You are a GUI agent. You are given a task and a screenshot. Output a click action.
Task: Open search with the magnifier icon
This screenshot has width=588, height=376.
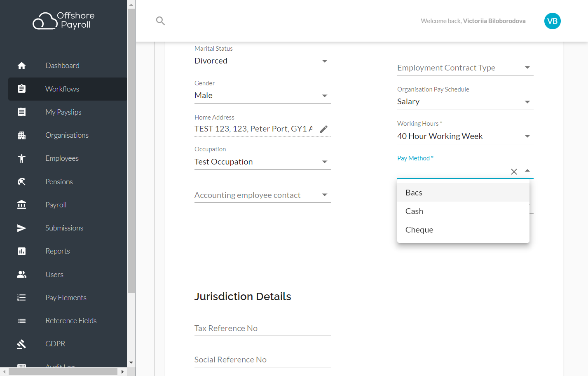point(161,21)
